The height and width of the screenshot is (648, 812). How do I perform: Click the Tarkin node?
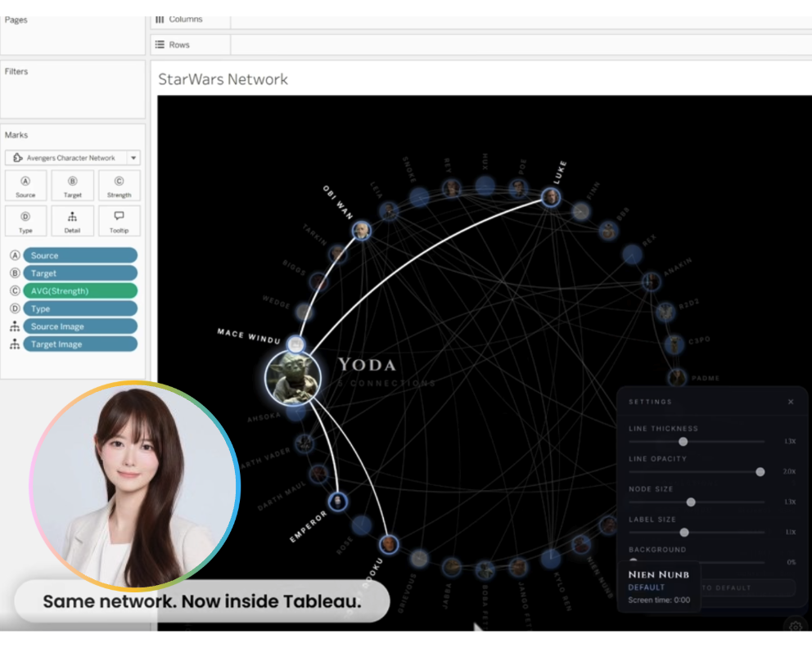click(x=337, y=253)
